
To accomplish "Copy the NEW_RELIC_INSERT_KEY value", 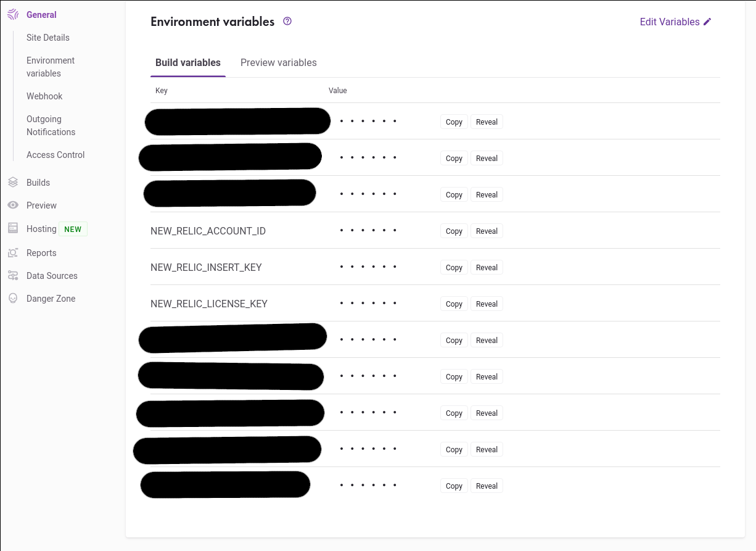I will point(454,268).
